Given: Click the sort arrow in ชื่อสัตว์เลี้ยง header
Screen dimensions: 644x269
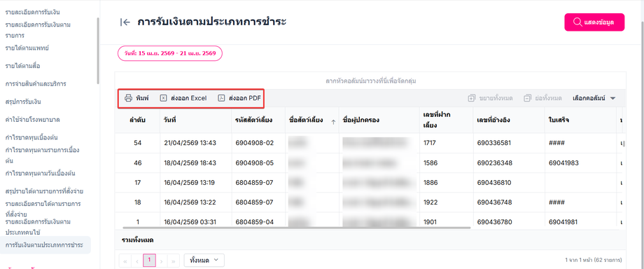Looking at the screenshot, I should tap(333, 122).
